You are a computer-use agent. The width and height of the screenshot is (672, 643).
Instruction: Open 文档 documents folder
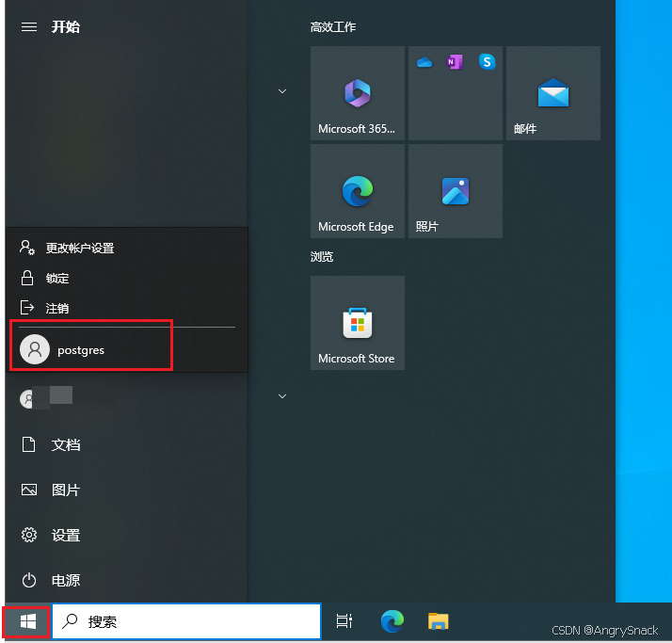point(126,445)
